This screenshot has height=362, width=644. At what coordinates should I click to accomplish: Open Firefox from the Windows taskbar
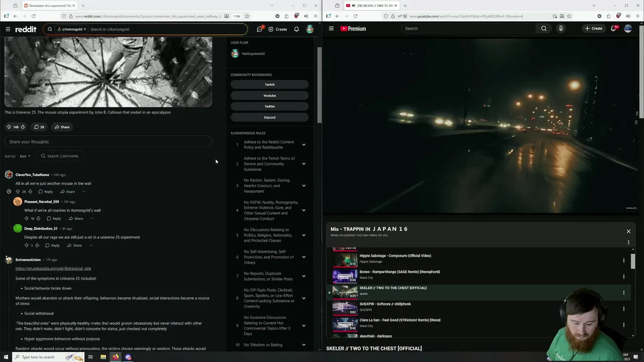pos(116,357)
